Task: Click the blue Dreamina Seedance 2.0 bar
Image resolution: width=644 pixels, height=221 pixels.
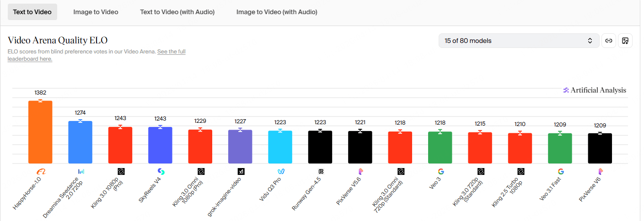Action: point(80,142)
